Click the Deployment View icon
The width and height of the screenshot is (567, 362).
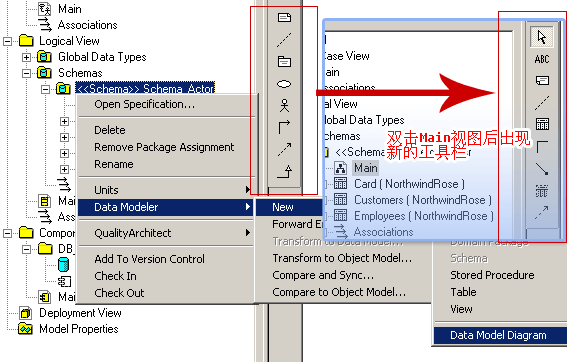pyautogui.click(x=26, y=313)
